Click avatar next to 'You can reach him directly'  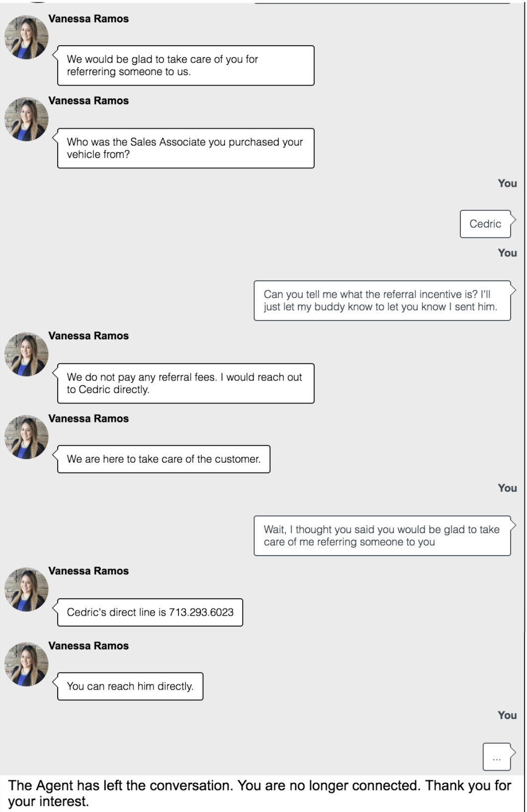click(x=26, y=664)
